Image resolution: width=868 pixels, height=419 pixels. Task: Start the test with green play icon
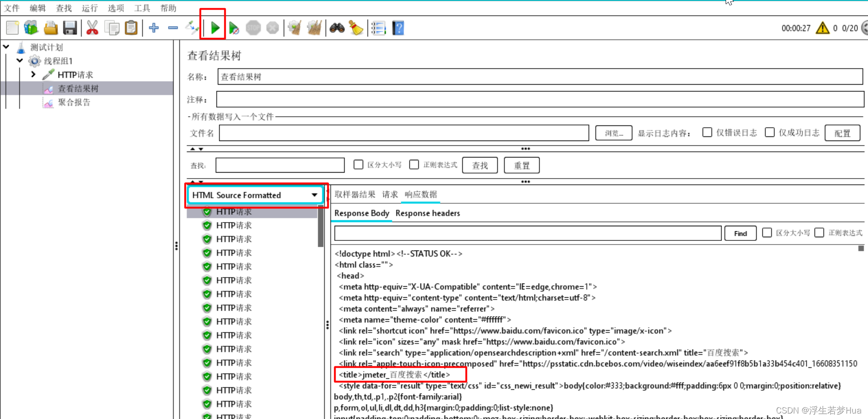coord(215,28)
